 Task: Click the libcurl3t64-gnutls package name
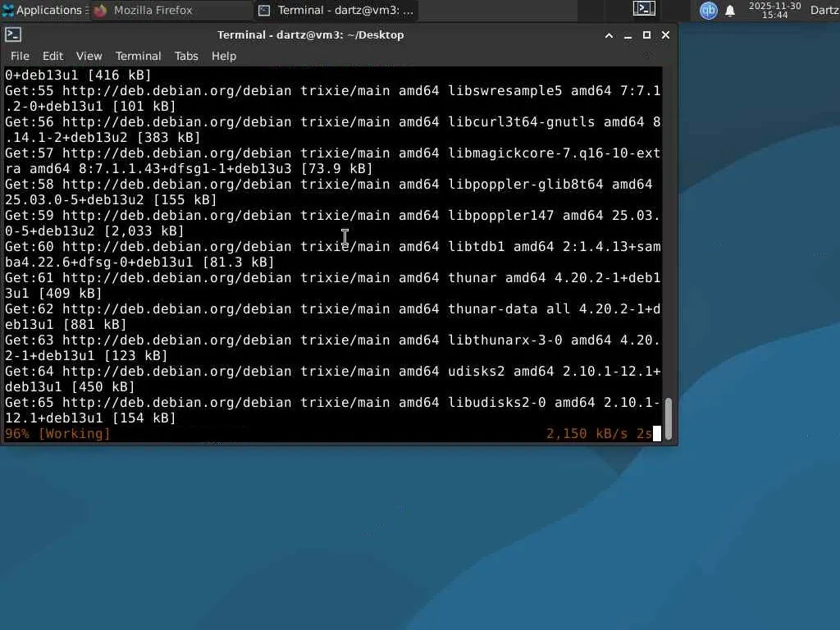[x=521, y=121]
